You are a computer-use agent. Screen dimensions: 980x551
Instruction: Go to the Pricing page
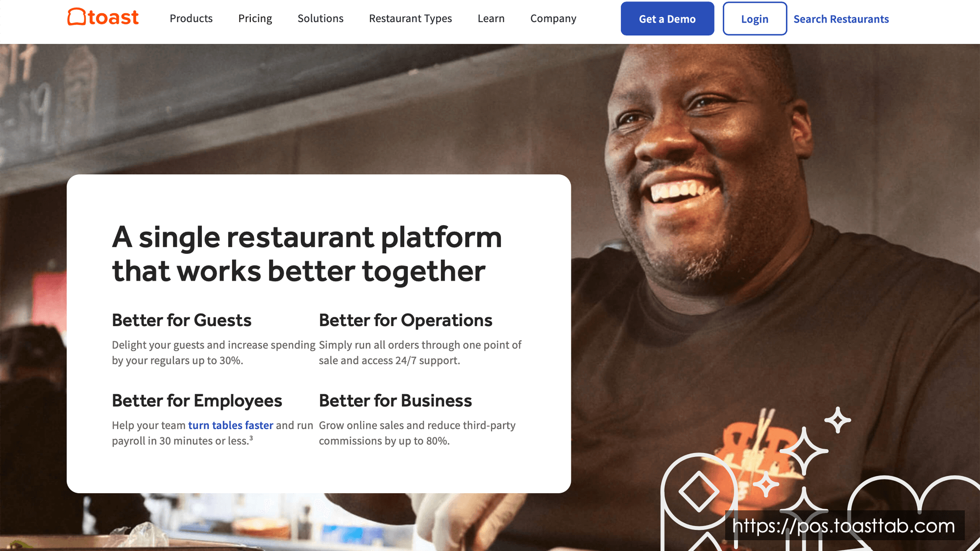pos(255,19)
